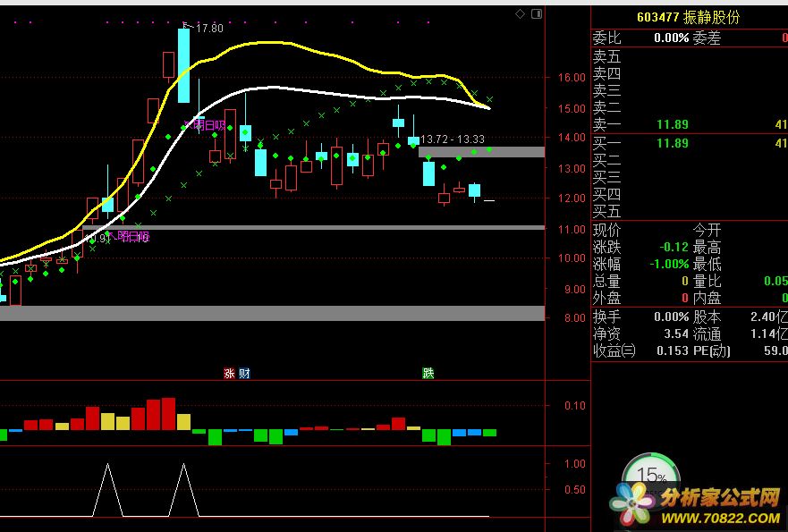
Task: Click the 涨幅 value -1.00%
Action: click(x=669, y=265)
